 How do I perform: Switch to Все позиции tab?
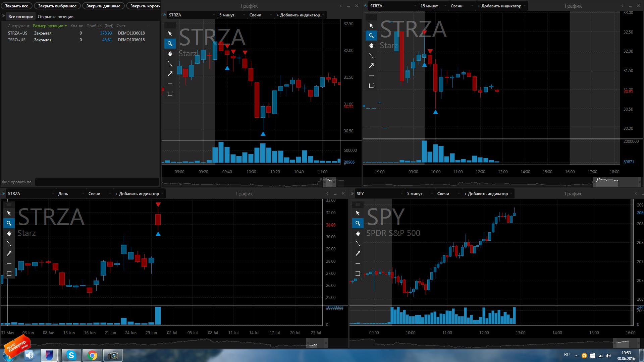[21, 17]
